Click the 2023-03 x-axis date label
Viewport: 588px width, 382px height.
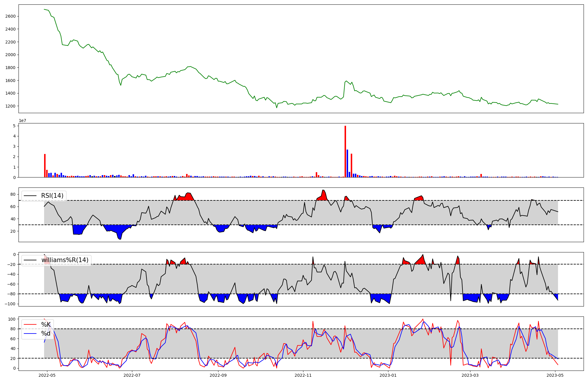pos(470,375)
